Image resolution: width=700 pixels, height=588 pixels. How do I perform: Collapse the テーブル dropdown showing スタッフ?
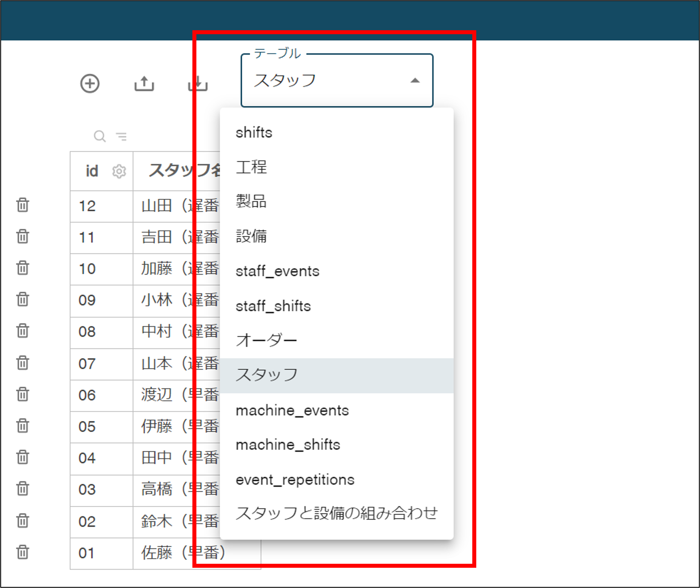(x=337, y=80)
